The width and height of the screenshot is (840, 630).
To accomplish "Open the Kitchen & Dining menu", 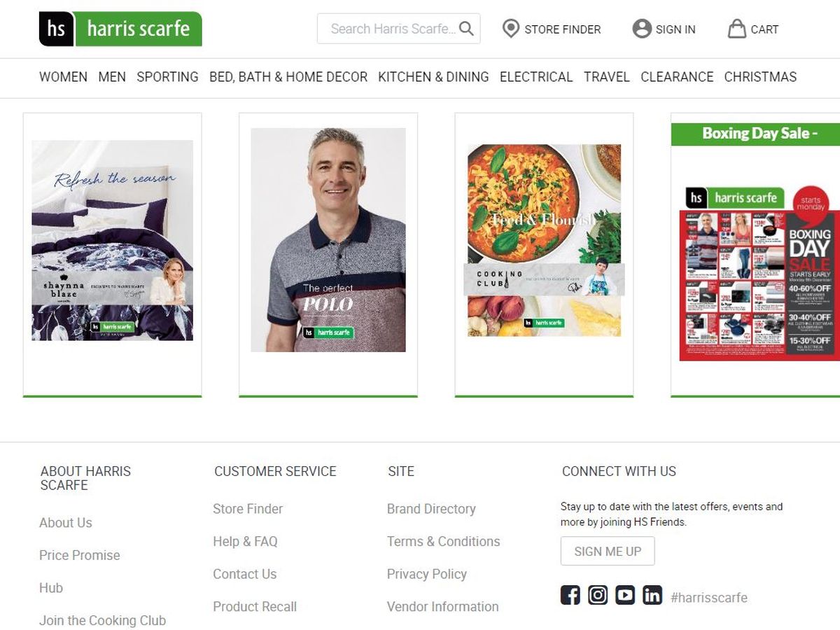I will (433, 77).
